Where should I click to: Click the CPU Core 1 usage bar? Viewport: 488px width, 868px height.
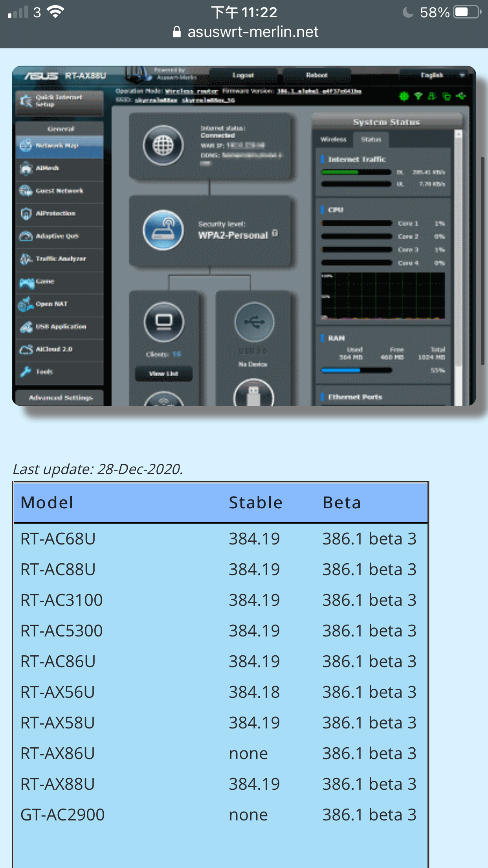tap(357, 223)
